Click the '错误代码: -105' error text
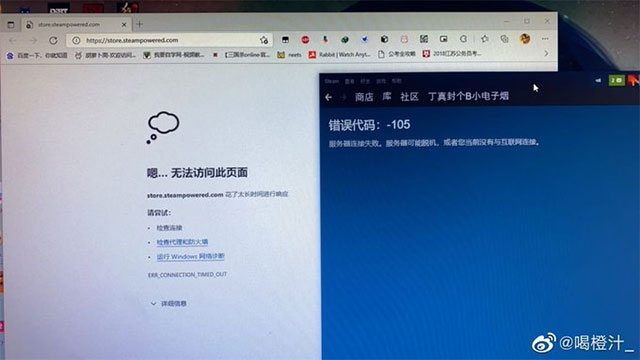The image size is (640, 360). tap(370, 125)
